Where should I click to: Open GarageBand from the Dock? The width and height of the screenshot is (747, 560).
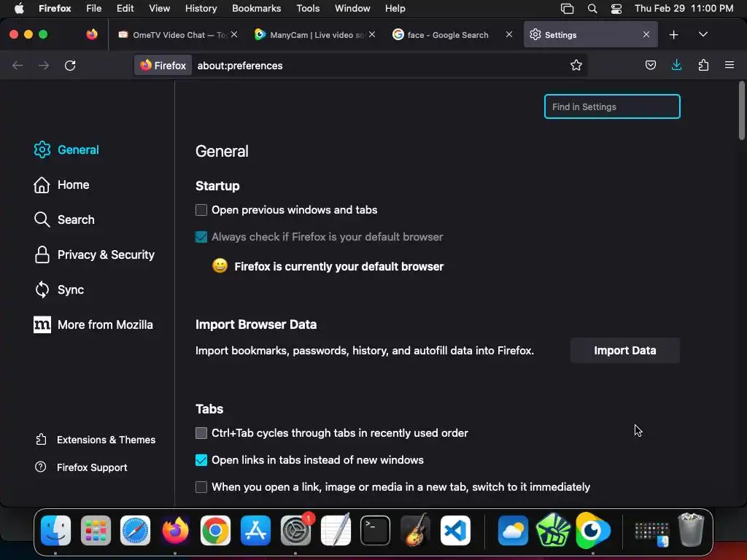click(x=415, y=530)
